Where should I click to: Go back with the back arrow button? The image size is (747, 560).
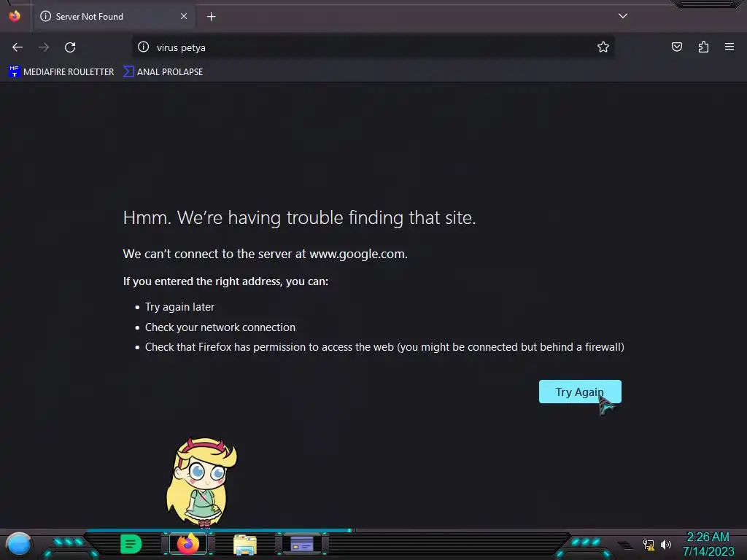[x=18, y=47]
